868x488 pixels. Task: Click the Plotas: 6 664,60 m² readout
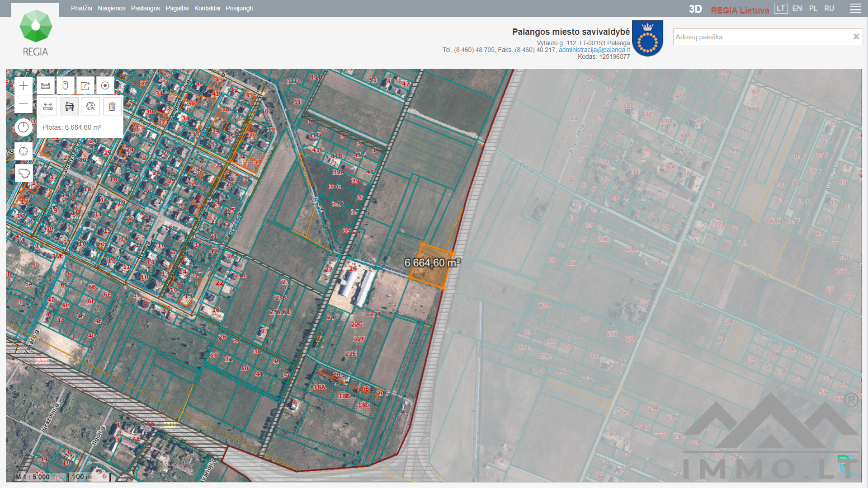[72, 127]
